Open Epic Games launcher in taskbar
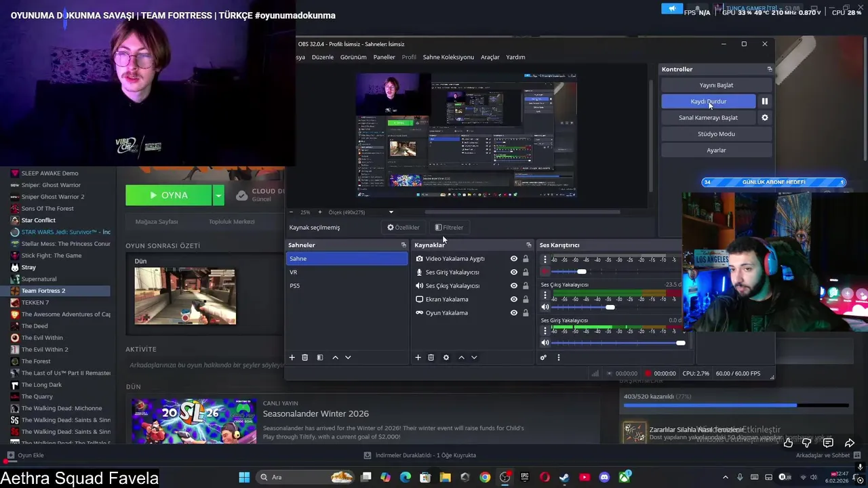The height and width of the screenshot is (488, 868). (525, 477)
